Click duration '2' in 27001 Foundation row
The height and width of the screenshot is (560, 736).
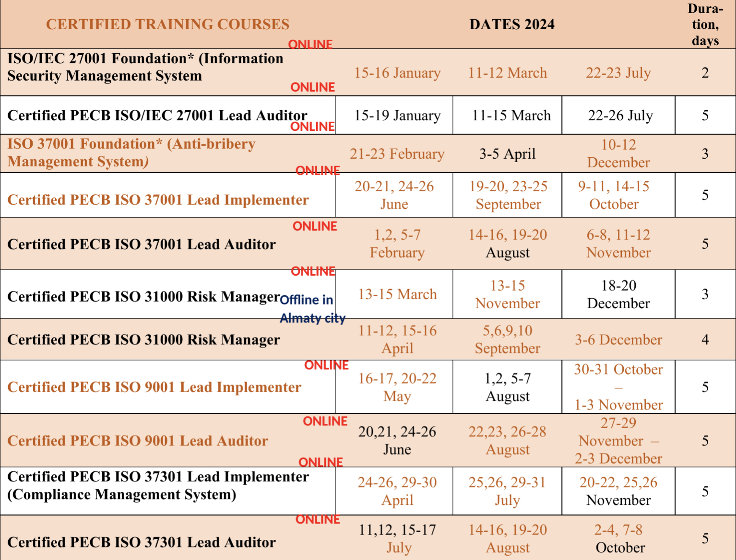pos(705,73)
